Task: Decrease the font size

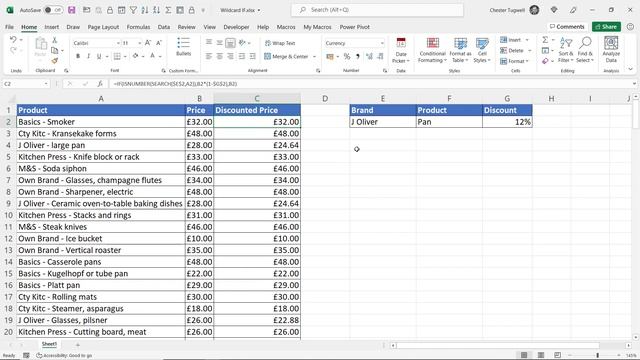Action: coord(159,43)
